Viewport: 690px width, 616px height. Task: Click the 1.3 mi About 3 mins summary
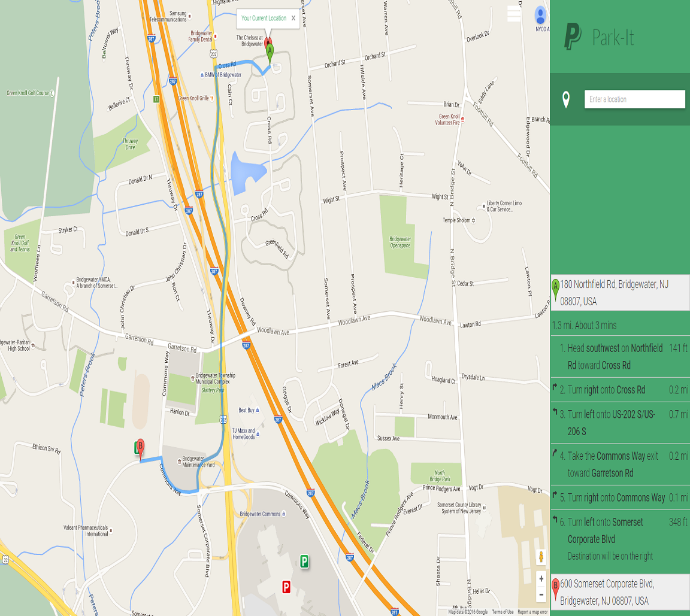[585, 326]
